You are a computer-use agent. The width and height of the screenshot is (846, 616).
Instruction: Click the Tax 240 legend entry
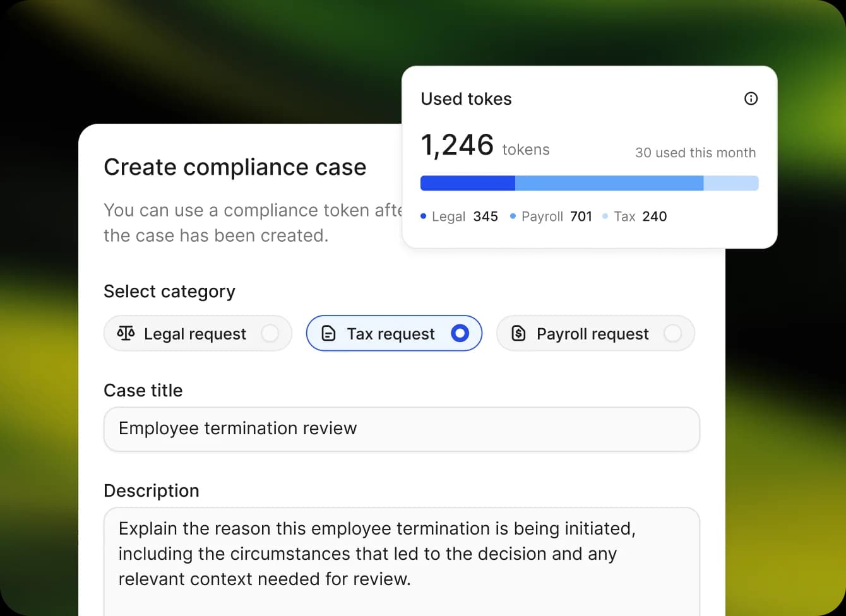click(634, 216)
